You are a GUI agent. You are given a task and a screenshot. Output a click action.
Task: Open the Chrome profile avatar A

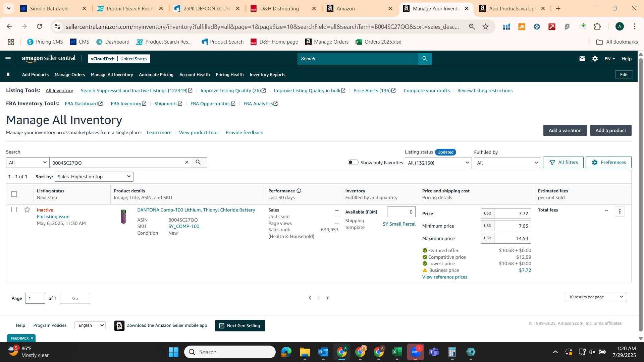click(619, 26)
